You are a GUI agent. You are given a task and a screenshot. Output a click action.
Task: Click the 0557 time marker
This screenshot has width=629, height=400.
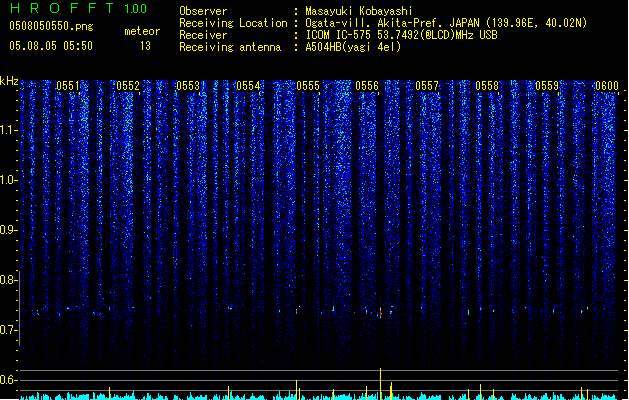click(427, 86)
